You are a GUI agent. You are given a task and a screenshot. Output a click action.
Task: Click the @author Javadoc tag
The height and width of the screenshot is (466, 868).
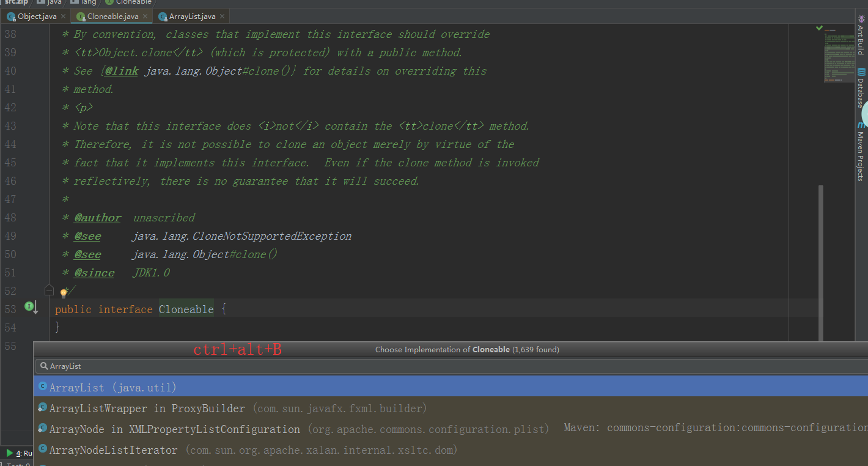98,218
